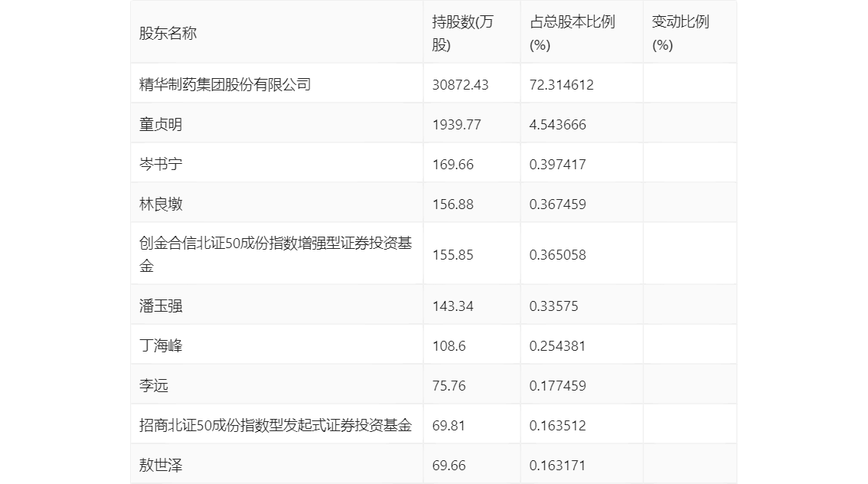Select the value 108.6
868x484 pixels.
[x=449, y=346]
